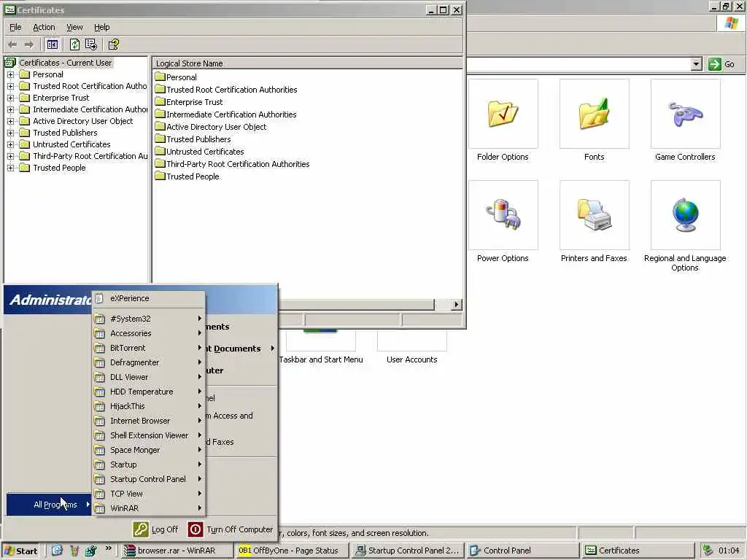Switch to Startup Control Panel taskbar button
The width and height of the screenshot is (747, 560).
[x=409, y=551]
